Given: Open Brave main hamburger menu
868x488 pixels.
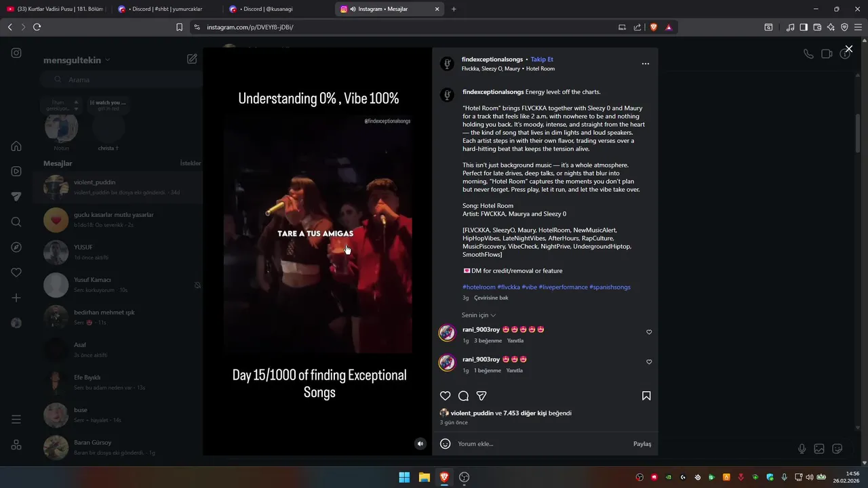Looking at the screenshot, I should click(858, 27).
